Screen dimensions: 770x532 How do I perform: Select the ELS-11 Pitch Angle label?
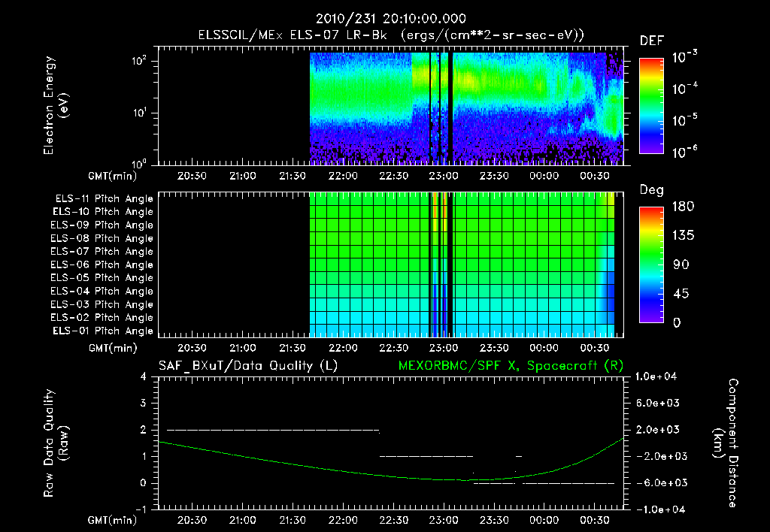(x=104, y=199)
